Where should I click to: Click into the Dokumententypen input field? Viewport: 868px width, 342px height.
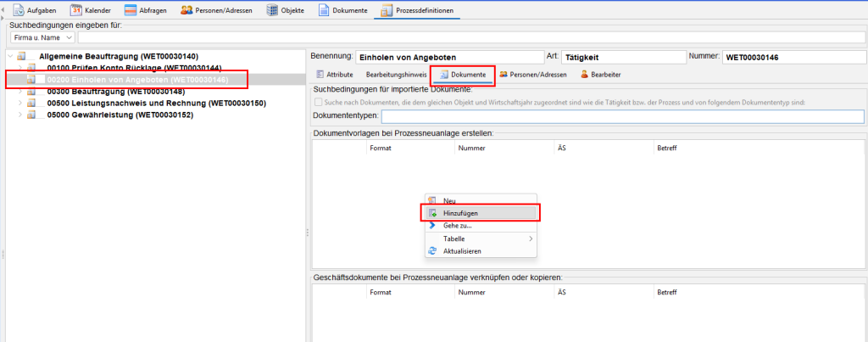[622, 116]
